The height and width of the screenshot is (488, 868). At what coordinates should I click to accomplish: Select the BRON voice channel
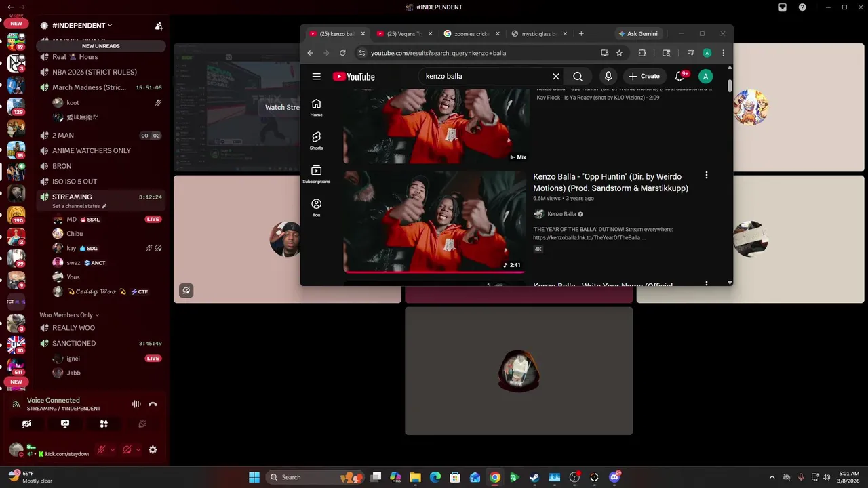coord(101,166)
